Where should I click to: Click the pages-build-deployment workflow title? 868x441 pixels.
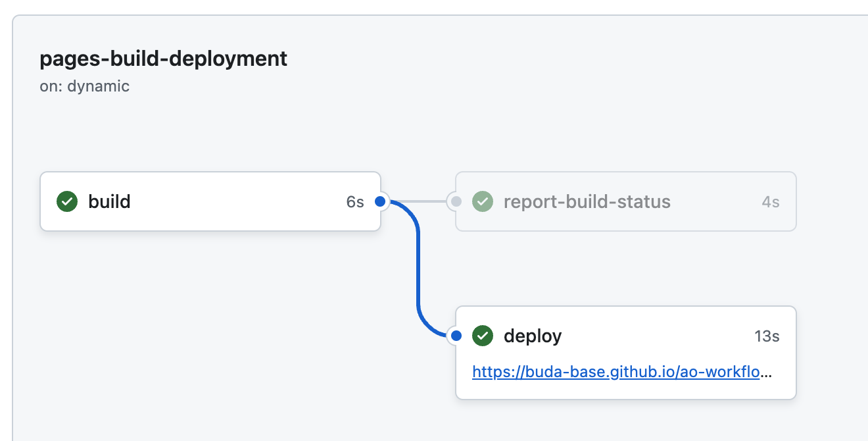[164, 59]
